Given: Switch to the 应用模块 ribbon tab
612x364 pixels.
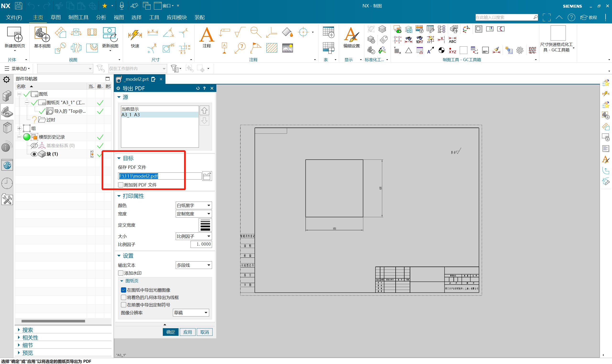Looking at the screenshot, I should tap(177, 17).
